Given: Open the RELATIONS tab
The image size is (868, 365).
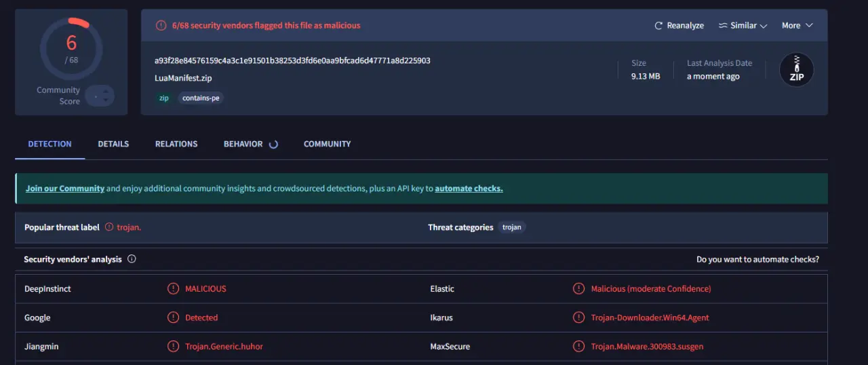Looking at the screenshot, I should (x=176, y=144).
